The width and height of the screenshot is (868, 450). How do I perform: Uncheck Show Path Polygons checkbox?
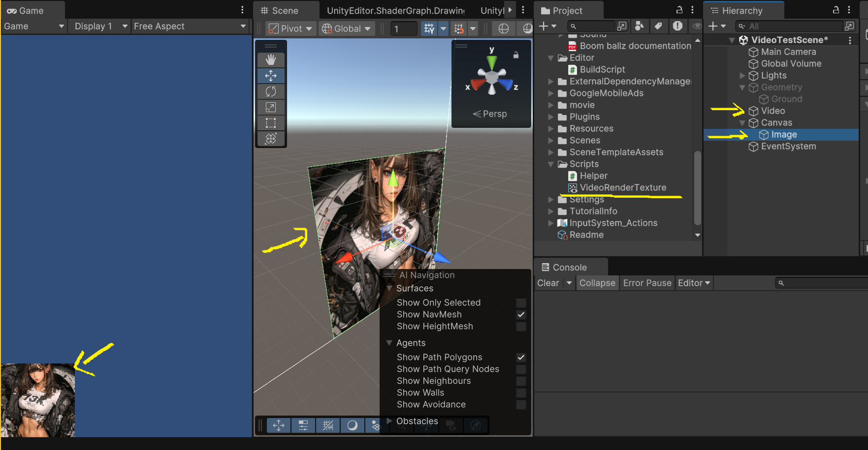point(521,358)
